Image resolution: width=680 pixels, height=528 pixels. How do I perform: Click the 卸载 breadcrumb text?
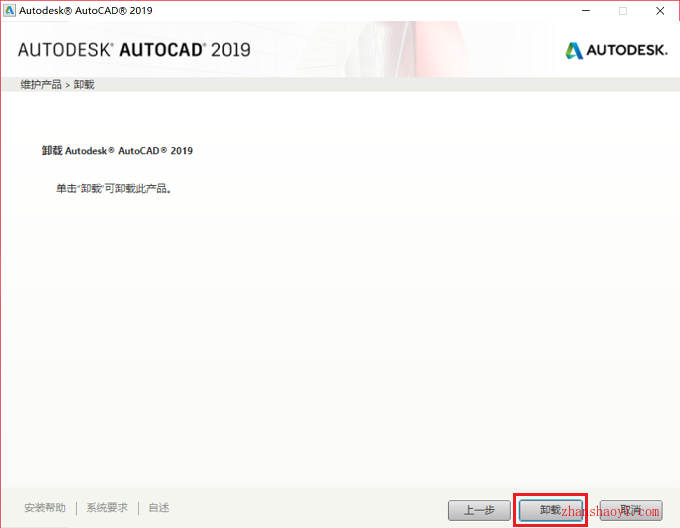click(84, 85)
